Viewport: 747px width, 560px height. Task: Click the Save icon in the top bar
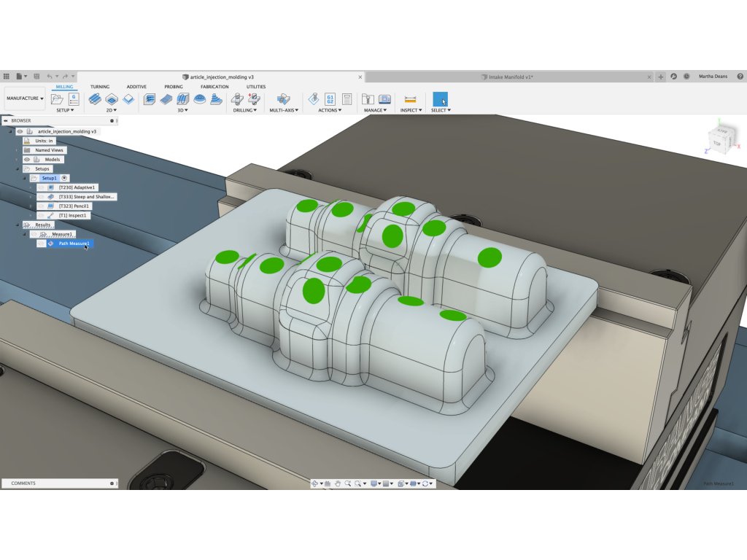[36, 76]
